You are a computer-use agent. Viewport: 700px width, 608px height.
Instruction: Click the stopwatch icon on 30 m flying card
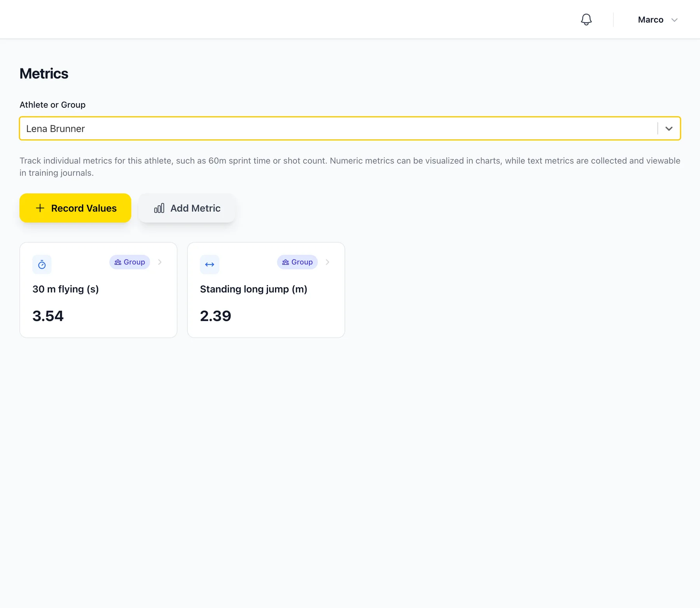(42, 265)
